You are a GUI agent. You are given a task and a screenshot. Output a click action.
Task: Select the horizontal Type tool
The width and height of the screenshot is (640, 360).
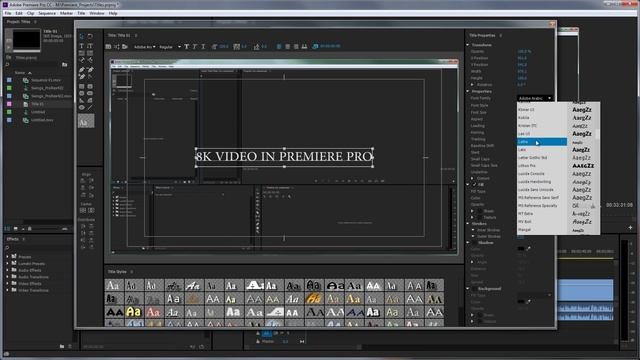pyautogui.click(x=82, y=46)
